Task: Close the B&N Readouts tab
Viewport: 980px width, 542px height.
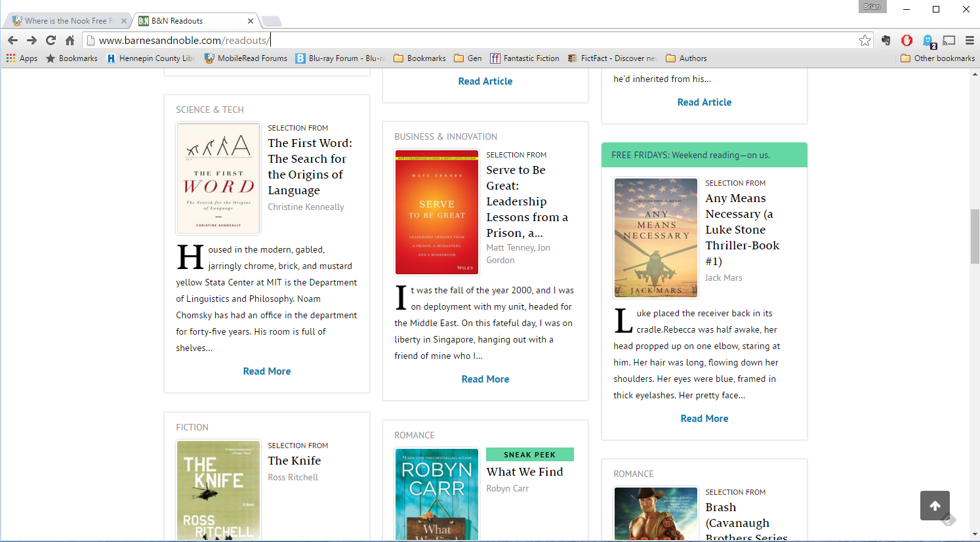Action: pyautogui.click(x=251, y=21)
